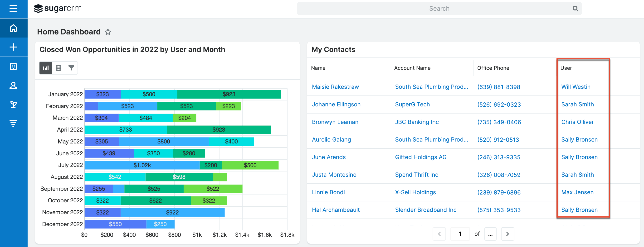Click the search magnifier icon
Screen dimensions: 644x247
point(575,8)
